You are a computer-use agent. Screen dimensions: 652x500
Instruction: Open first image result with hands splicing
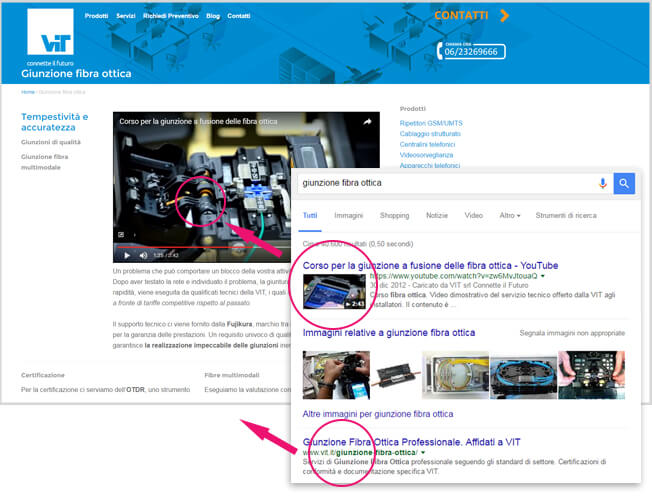(336, 375)
